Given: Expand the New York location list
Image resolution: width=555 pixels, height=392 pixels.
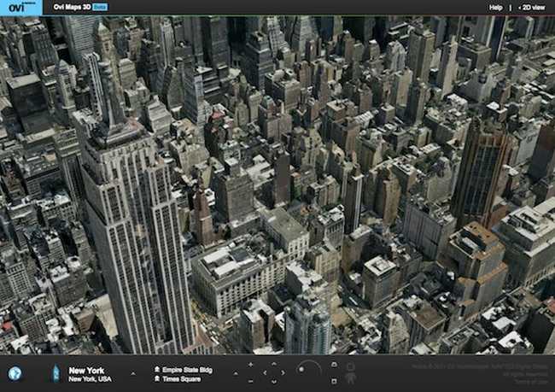Looking at the screenshot, I should (x=132, y=373).
